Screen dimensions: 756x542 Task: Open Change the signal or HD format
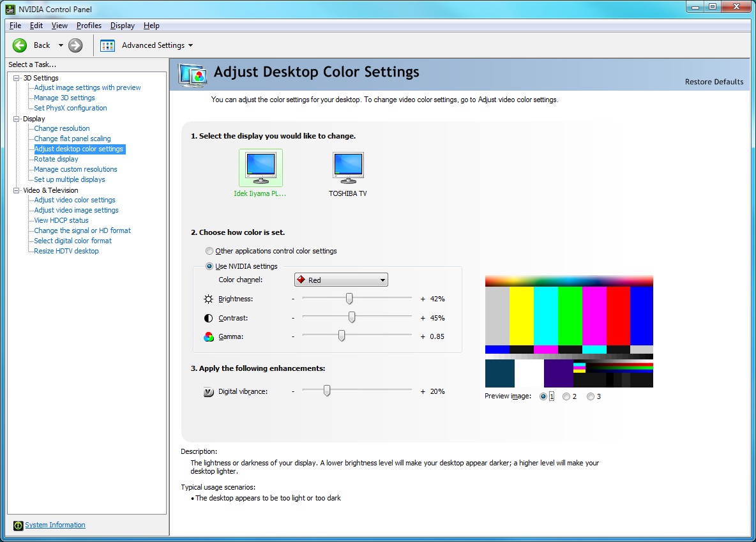(82, 230)
